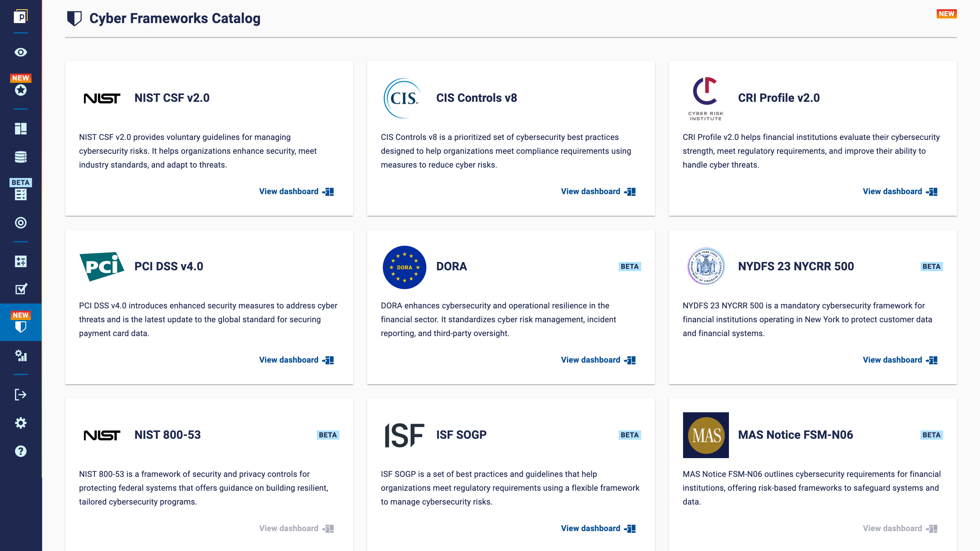The image size is (980, 551).
Task: Click the help question mark icon
Action: 20,451
